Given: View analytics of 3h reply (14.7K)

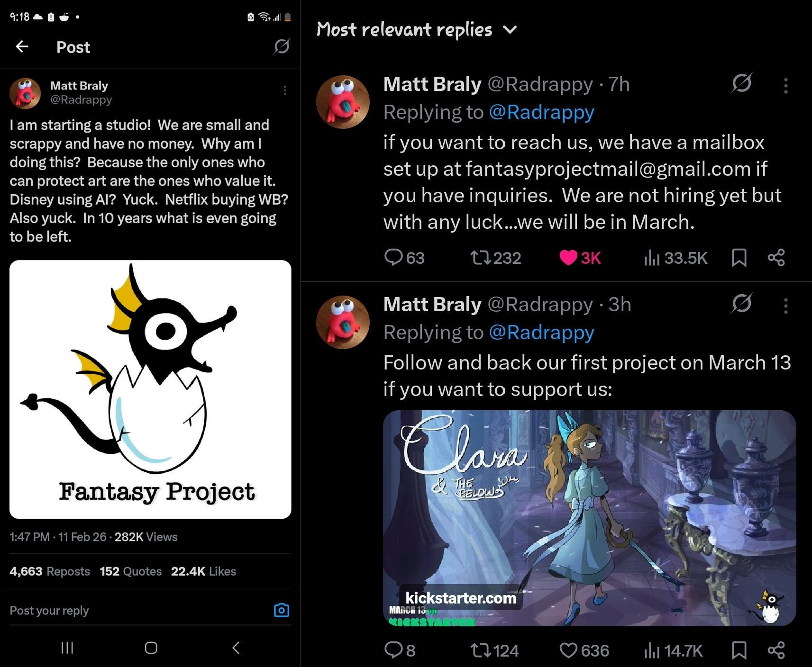Looking at the screenshot, I should coord(673,650).
